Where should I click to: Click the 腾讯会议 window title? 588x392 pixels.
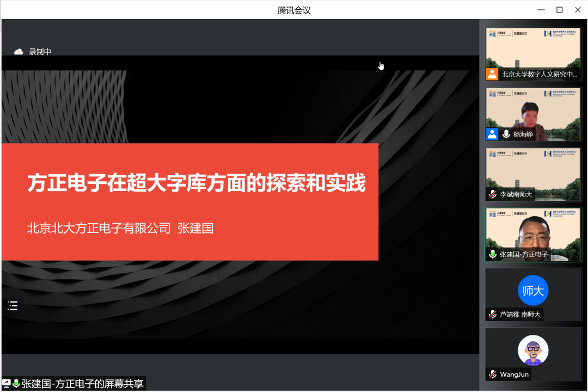[x=294, y=10]
